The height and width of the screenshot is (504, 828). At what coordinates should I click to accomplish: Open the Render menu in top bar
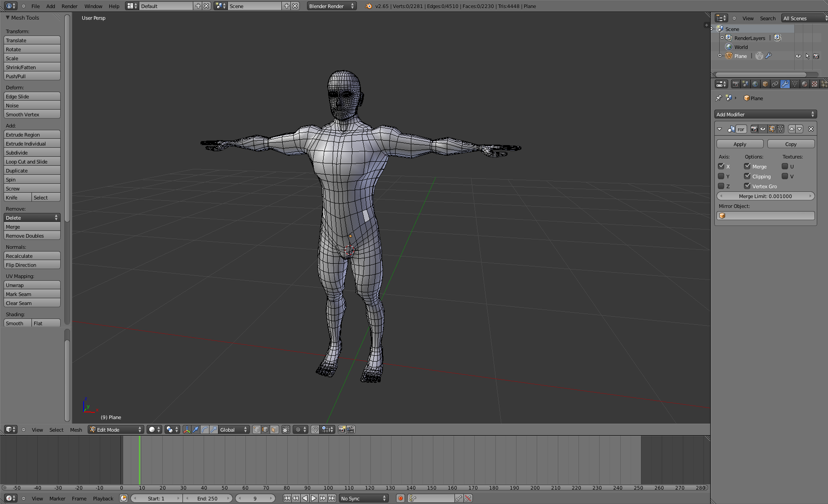click(69, 6)
